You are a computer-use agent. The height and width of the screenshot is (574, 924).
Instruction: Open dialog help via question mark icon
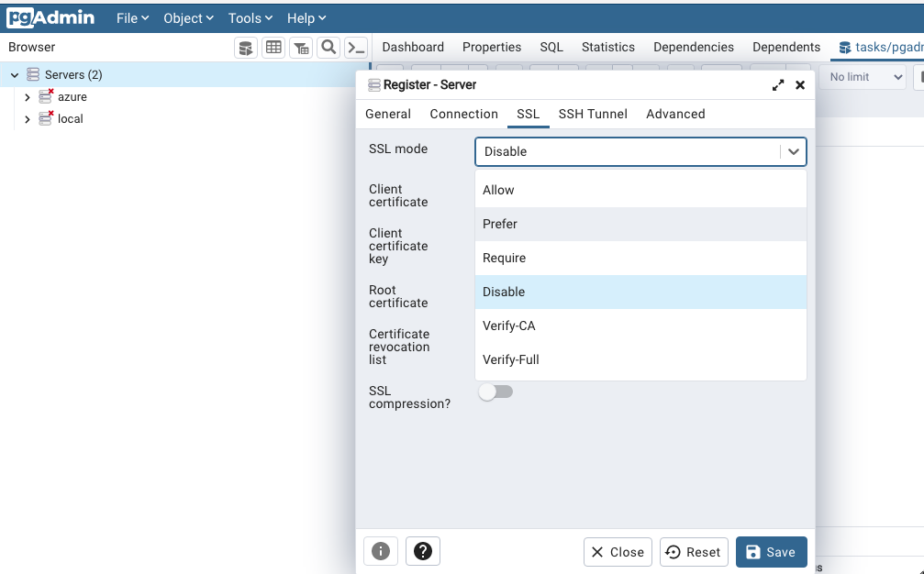[422, 551]
